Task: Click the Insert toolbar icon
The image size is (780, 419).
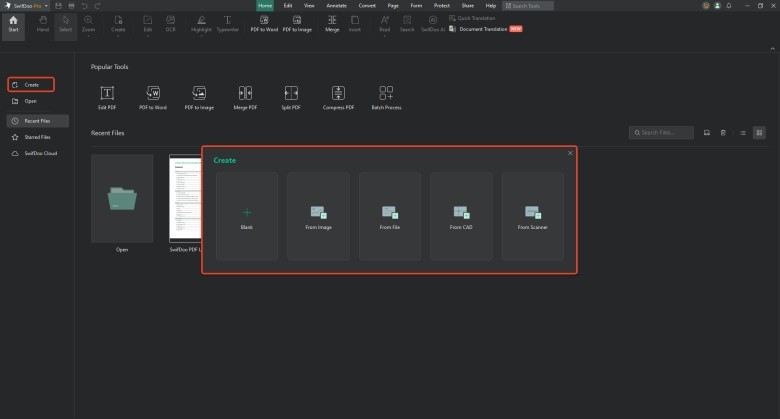Action: [355, 24]
